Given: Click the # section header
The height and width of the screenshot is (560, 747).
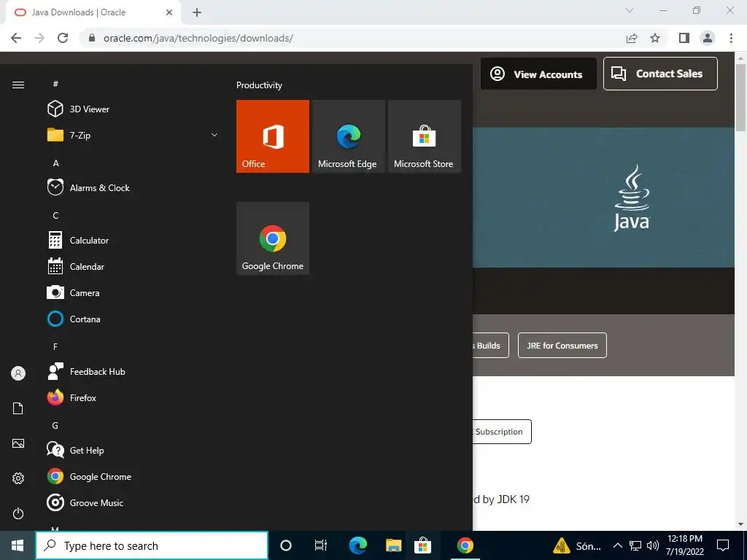Looking at the screenshot, I should (55, 84).
